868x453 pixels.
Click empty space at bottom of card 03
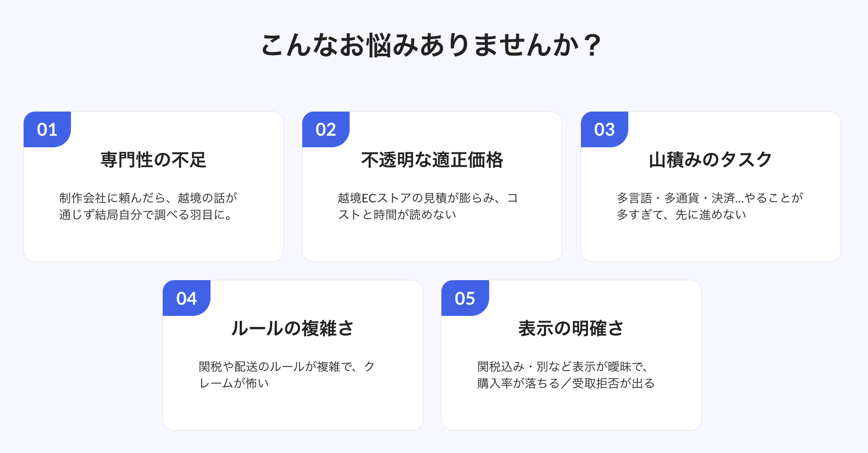[710, 243]
